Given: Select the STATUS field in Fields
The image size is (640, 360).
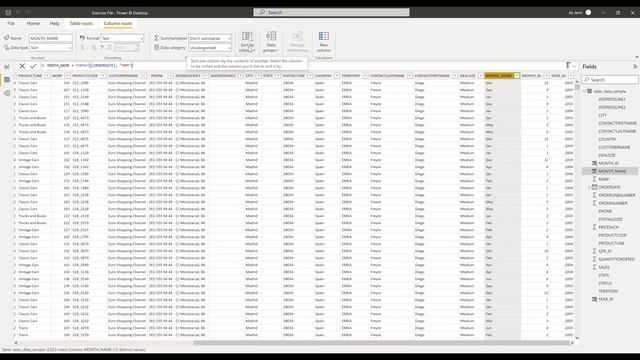Looking at the screenshot, I should [605, 283].
